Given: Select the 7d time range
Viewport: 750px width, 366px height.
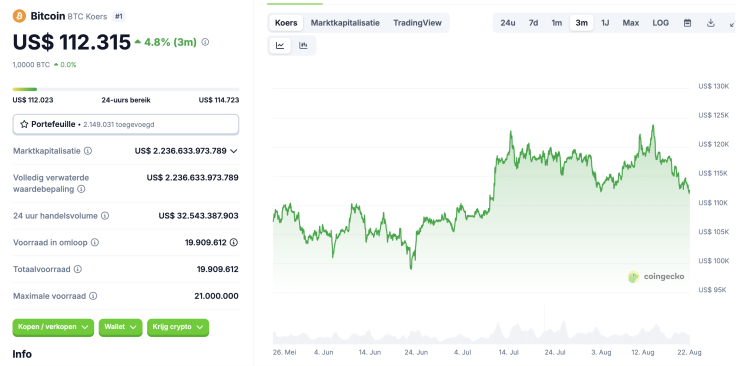Looking at the screenshot, I should point(533,22).
